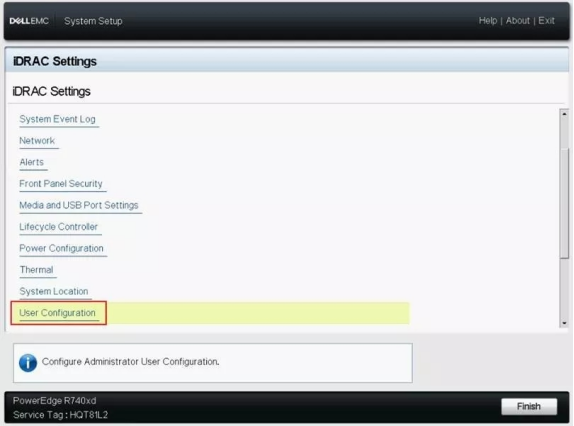Screen dimensions: 574x426
Task: Click the Dell EMC logo
Action: tap(29, 21)
